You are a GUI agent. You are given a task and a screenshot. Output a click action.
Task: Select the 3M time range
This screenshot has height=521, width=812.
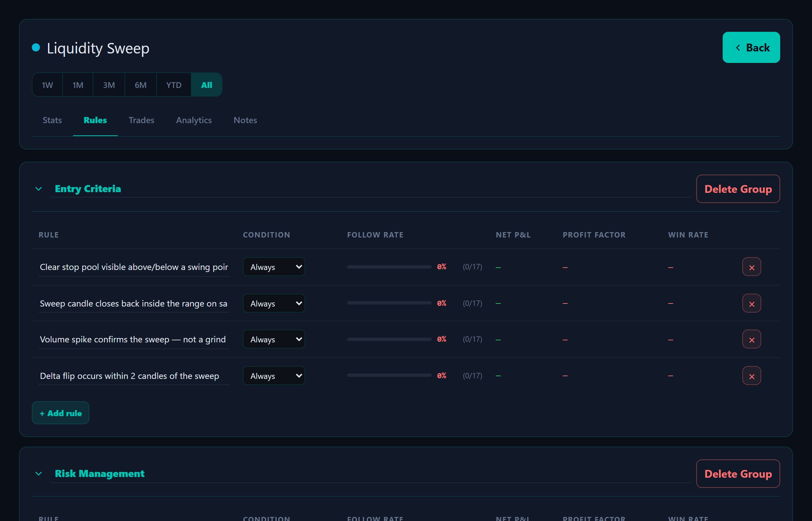(109, 85)
